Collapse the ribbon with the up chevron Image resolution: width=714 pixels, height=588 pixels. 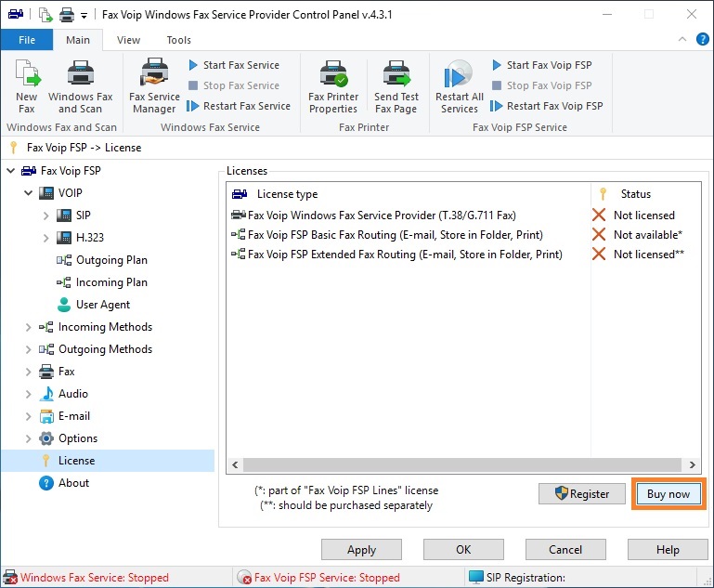click(682, 39)
